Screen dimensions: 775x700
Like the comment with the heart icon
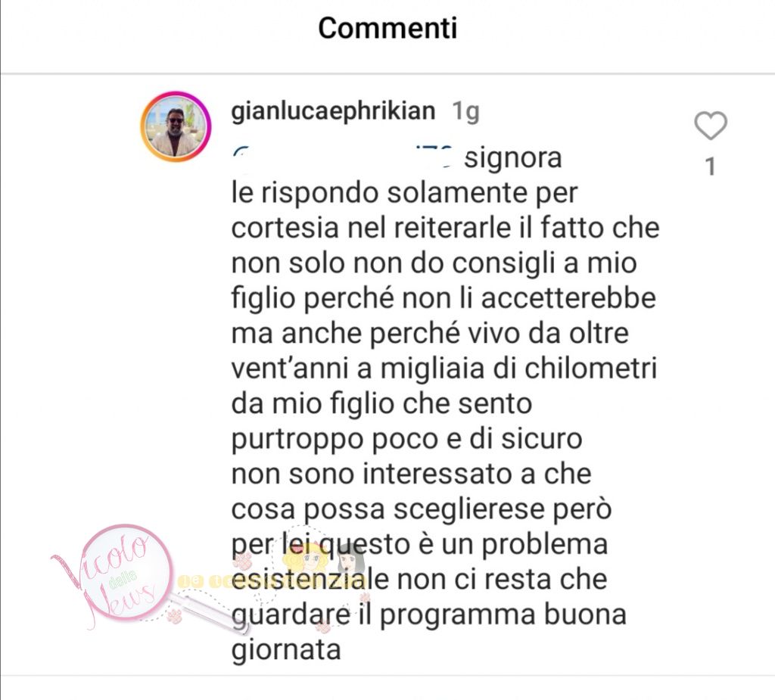(710, 126)
